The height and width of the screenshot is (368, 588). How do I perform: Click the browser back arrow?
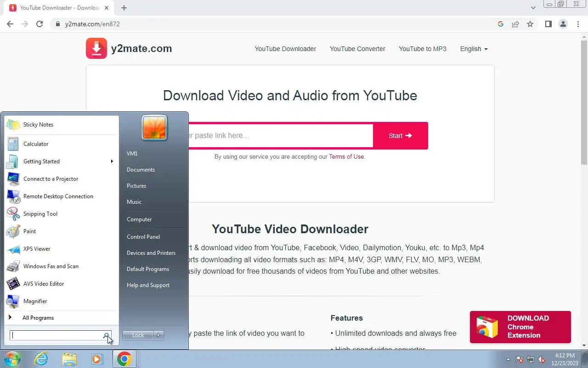[10, 24]
